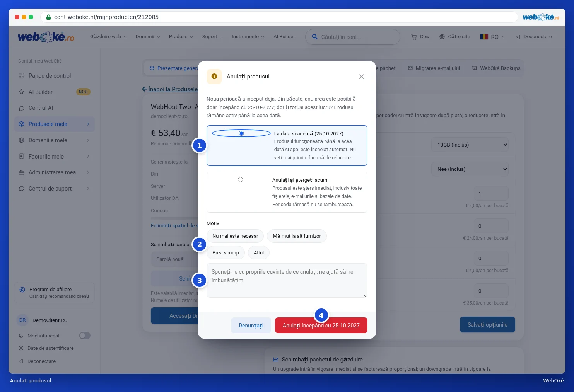Image resolution: width=574 pixels, height=392 pixels.
Task: Open the Coș shopping cart icon
Action: (x=414, y=37)
